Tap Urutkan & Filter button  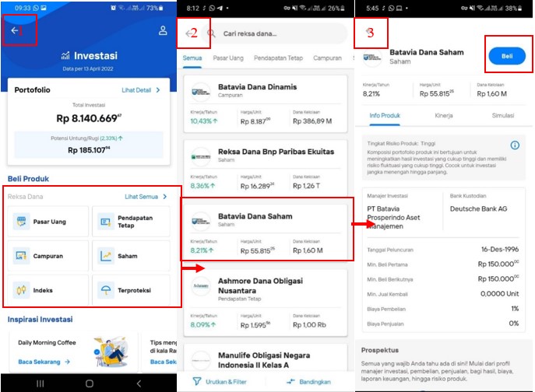coord(220,381)
